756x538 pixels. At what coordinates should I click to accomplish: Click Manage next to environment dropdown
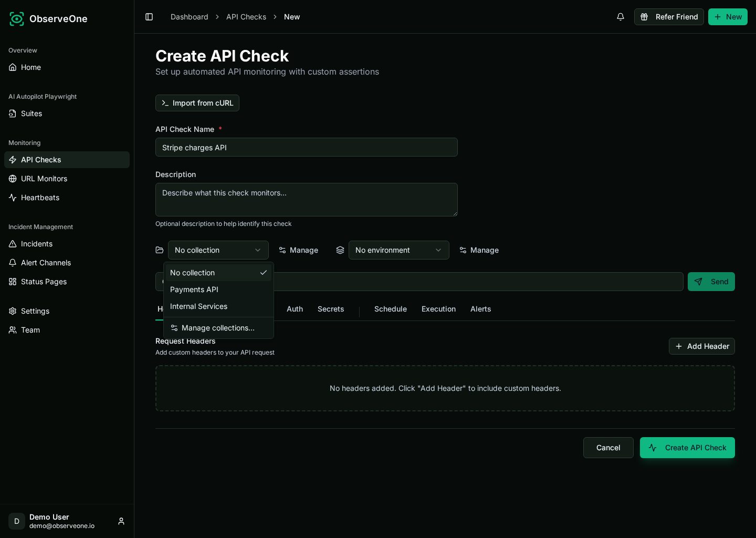(x=479, y=250)
